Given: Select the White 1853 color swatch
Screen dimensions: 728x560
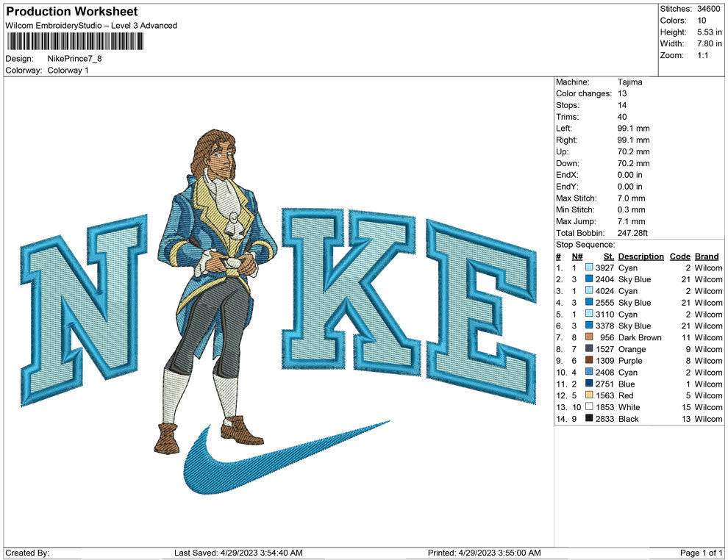Looking at the screenshot, I should (x=589, y=407).
